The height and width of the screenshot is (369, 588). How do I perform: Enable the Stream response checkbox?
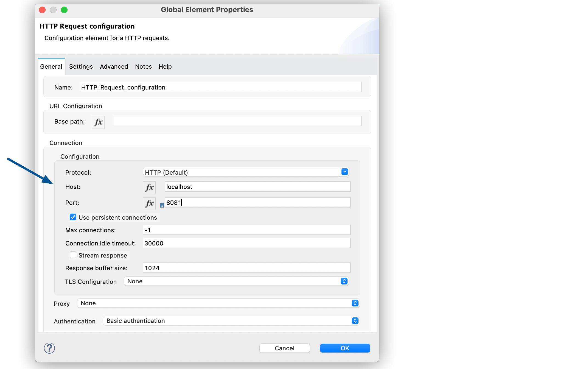tap(73, 255)
